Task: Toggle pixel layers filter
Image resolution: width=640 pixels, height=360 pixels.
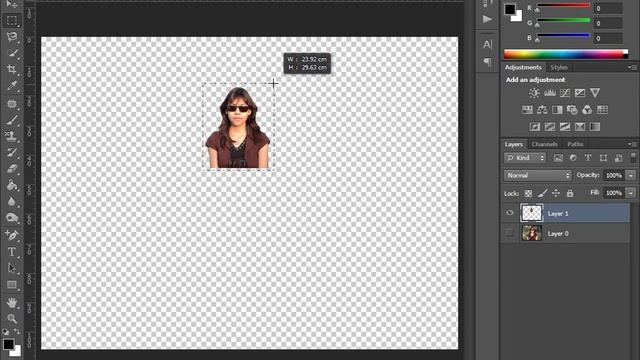Action: tap(558, 158)
